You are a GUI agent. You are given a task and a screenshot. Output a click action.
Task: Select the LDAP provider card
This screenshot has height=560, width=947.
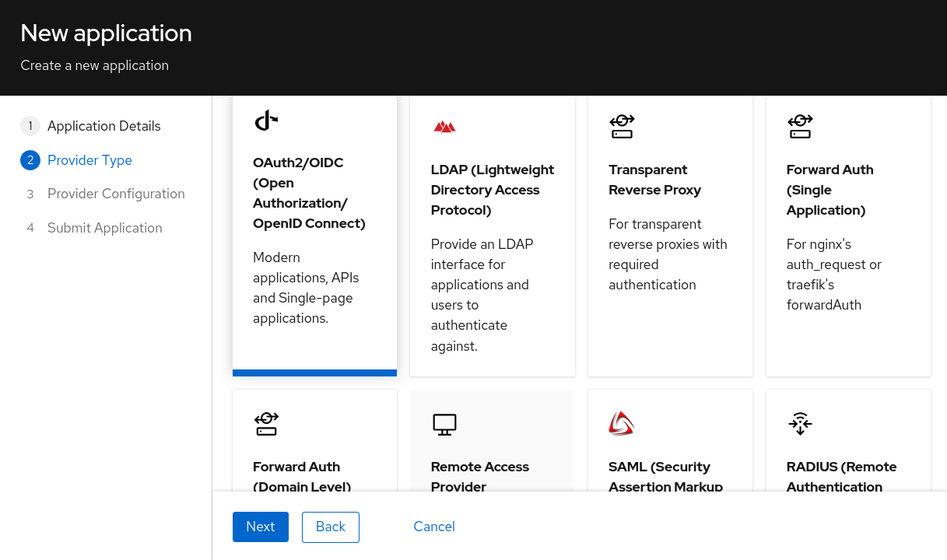click(x=492, y=233)
